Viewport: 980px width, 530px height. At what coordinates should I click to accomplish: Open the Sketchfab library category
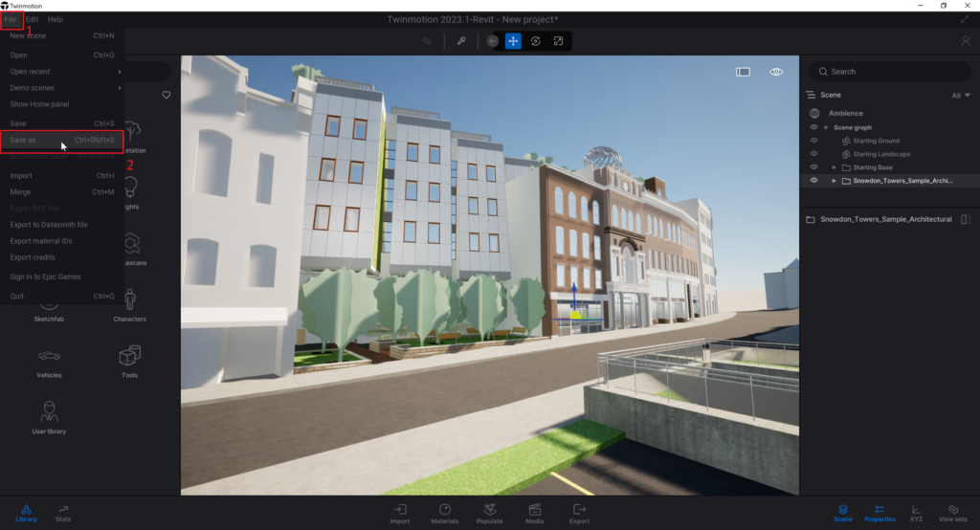pos(49,313)
